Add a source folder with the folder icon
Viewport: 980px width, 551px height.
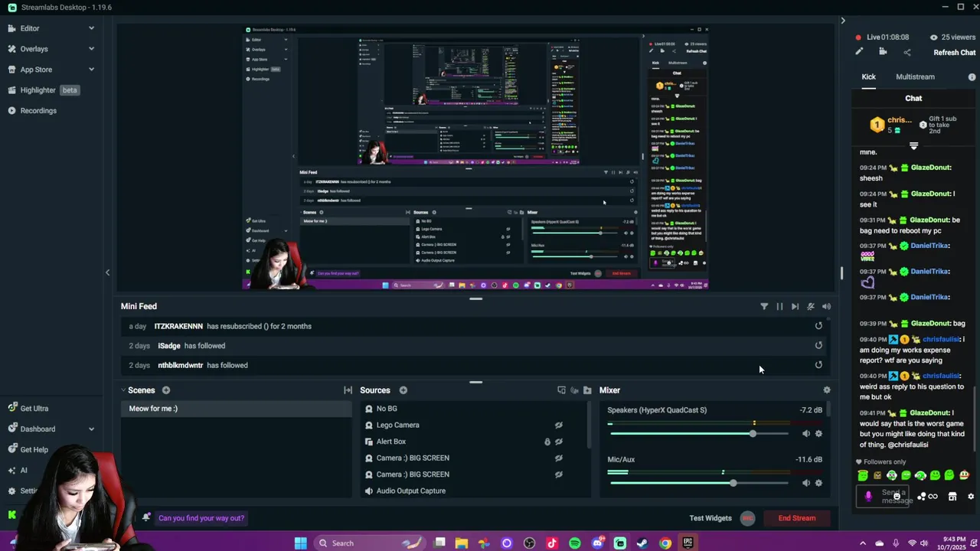587,390
